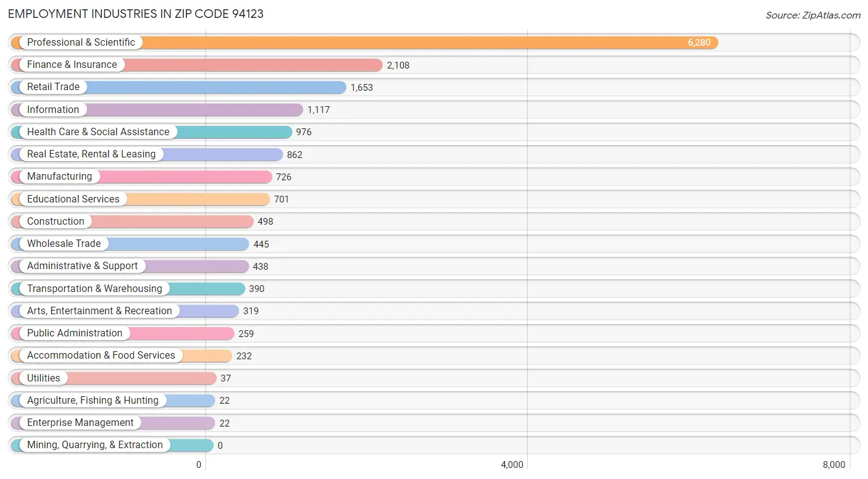Click the 0 axis tick label
Screen dimensions: 868x479
pos(199,465)
